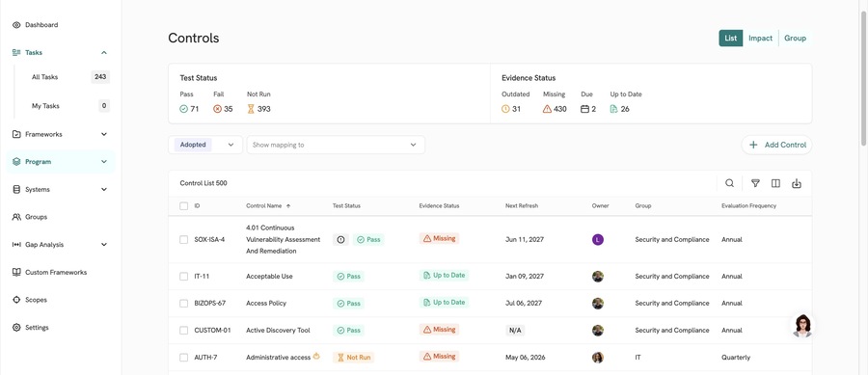This screenshot has width=868, height=375.
Task: Click the Settings gear icon
Action: point(16,328)
